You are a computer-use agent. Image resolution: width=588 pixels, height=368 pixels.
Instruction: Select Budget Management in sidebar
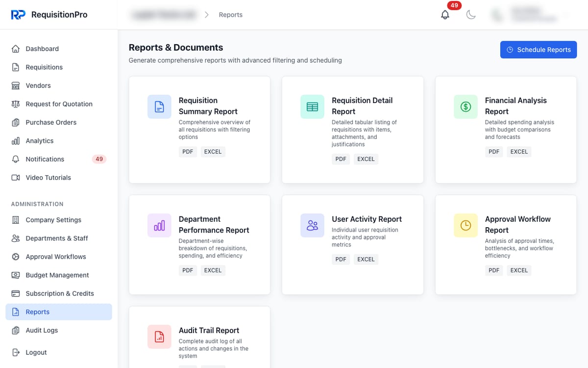[x=59, y=275]
